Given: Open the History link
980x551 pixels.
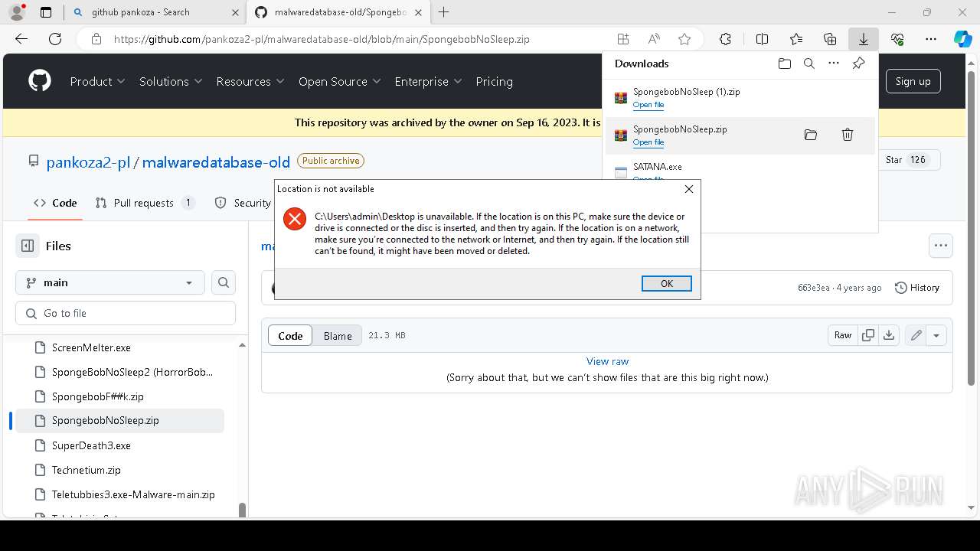Looking at the screenshot, I should tap(917, 288).
